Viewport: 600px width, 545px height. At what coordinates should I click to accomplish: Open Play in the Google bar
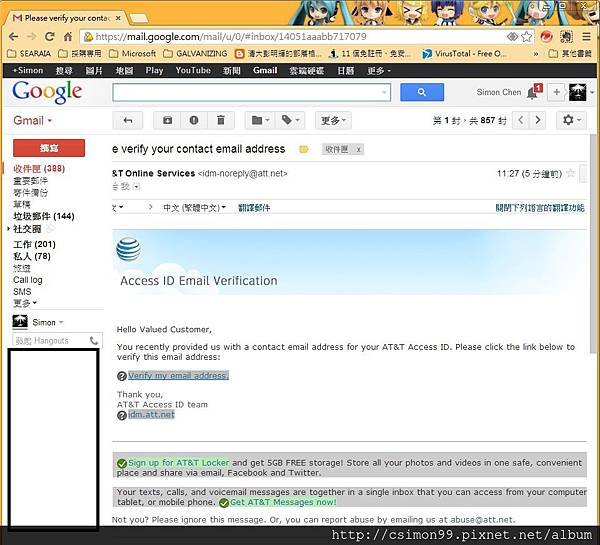click(154, 71)
